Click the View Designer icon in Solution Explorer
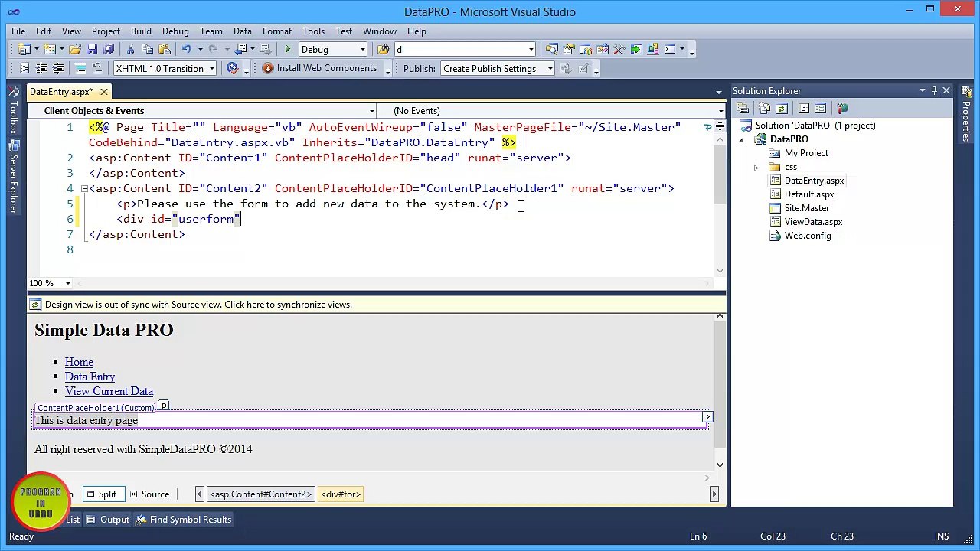Image resolution: width=980 pixels, height=551 pixels. pyautogui.click(x=820, y=108)
